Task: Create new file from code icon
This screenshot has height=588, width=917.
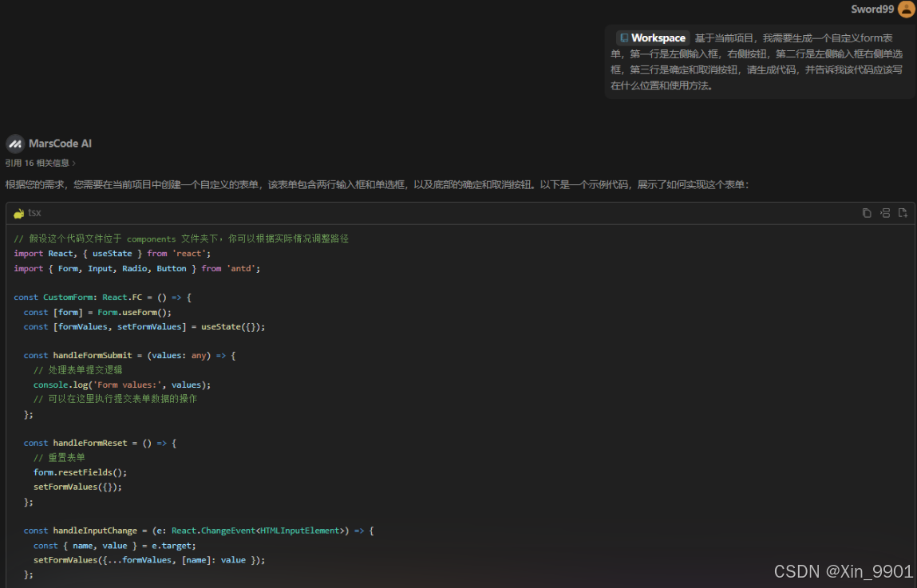Action: pyautogui.click(x=903, y=213)
